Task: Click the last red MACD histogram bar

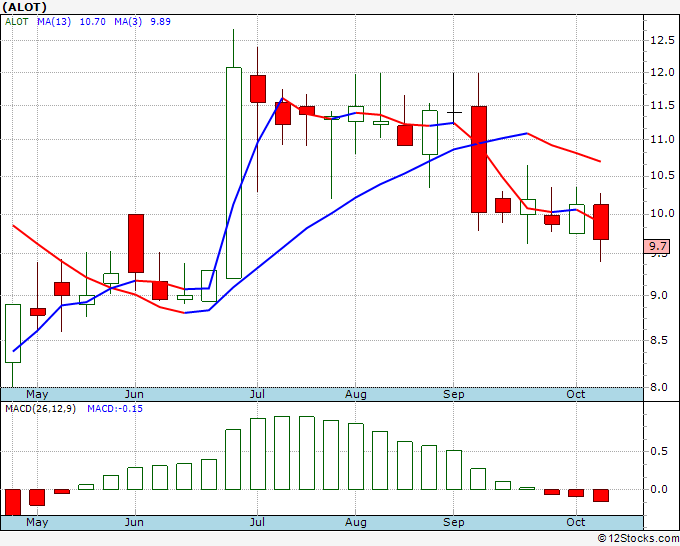Action: click(x=601, y=495)
